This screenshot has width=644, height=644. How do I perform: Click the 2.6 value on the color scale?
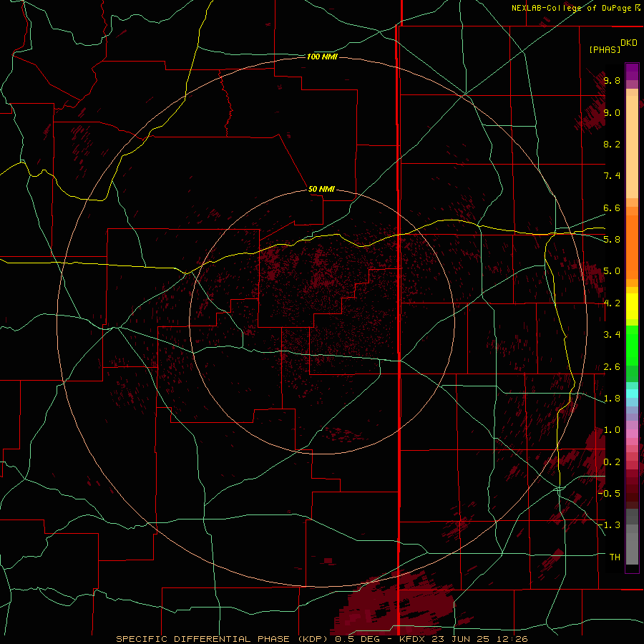pyautogui.click(x=612, y=367)
